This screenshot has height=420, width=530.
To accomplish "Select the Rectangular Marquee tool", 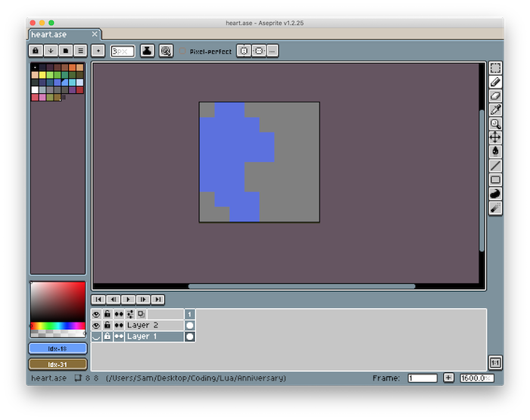I will pos(495,68).
